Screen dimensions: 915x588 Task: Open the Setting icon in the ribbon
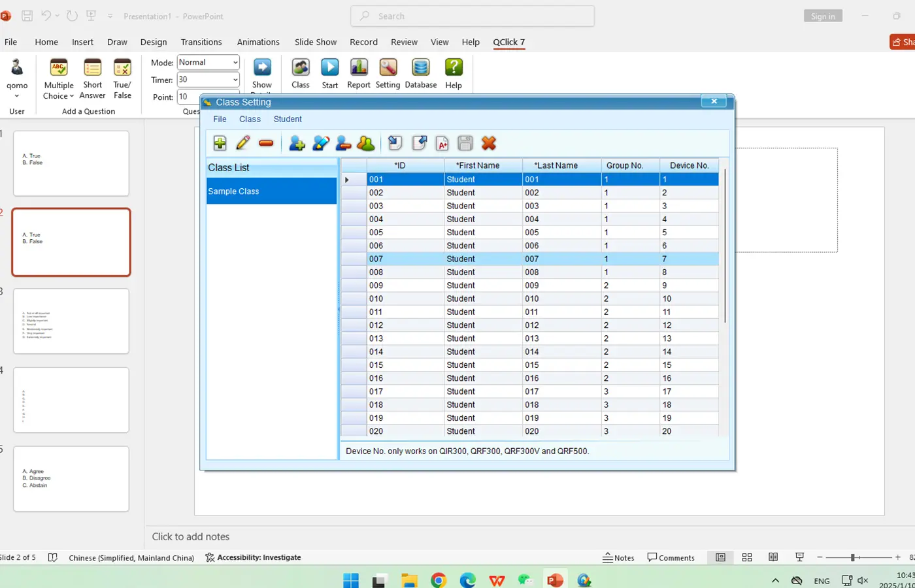[388, 73]
